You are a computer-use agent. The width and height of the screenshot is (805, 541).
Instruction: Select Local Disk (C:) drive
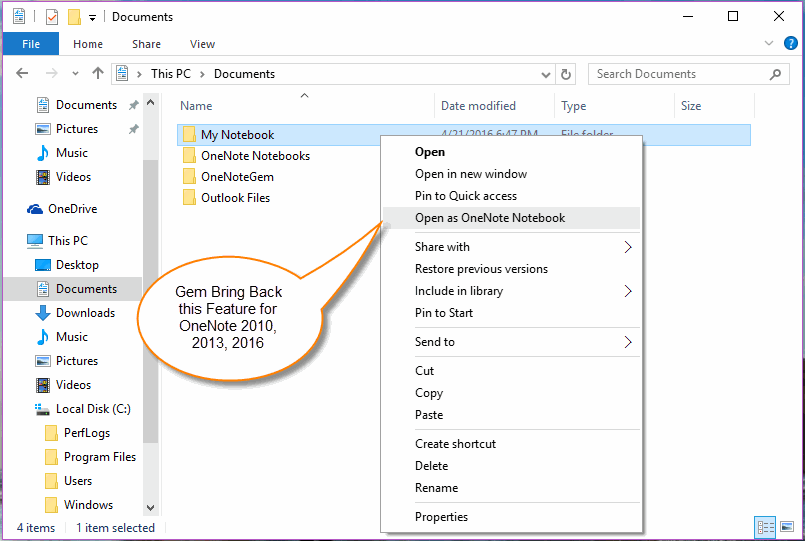(83, 409)
